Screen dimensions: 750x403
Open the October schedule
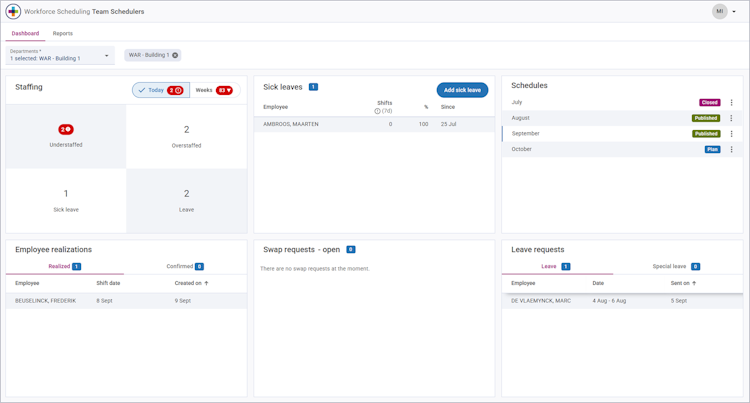click(x=622, y=150)
